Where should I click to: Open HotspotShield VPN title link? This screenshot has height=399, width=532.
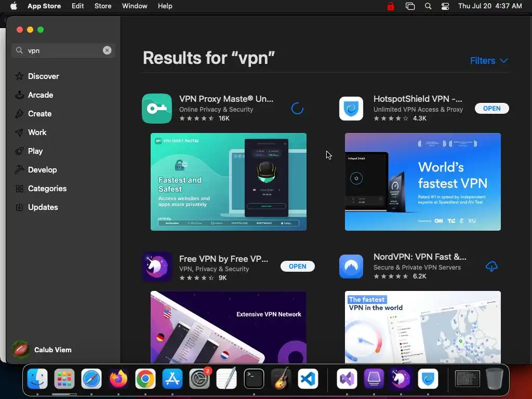point(418,99)
